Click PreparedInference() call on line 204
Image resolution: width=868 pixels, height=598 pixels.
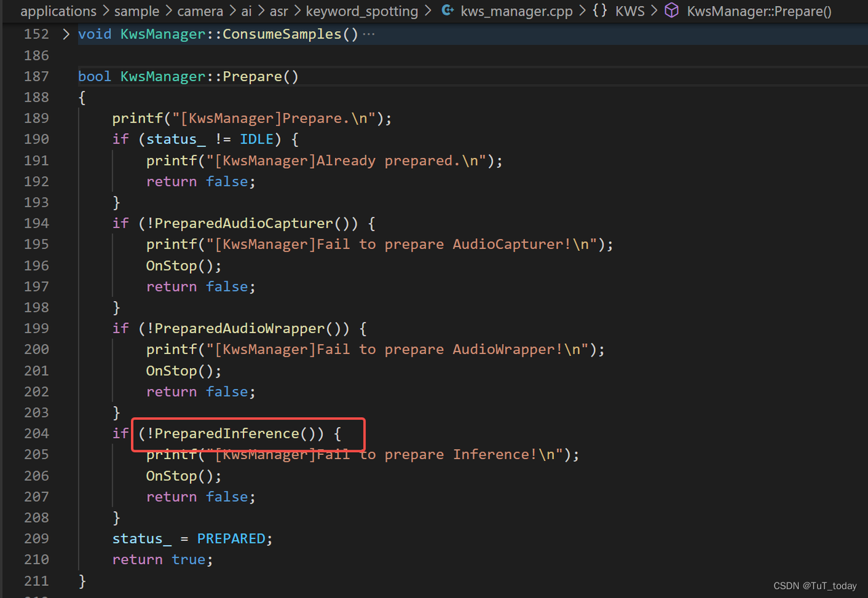point(235,433)
